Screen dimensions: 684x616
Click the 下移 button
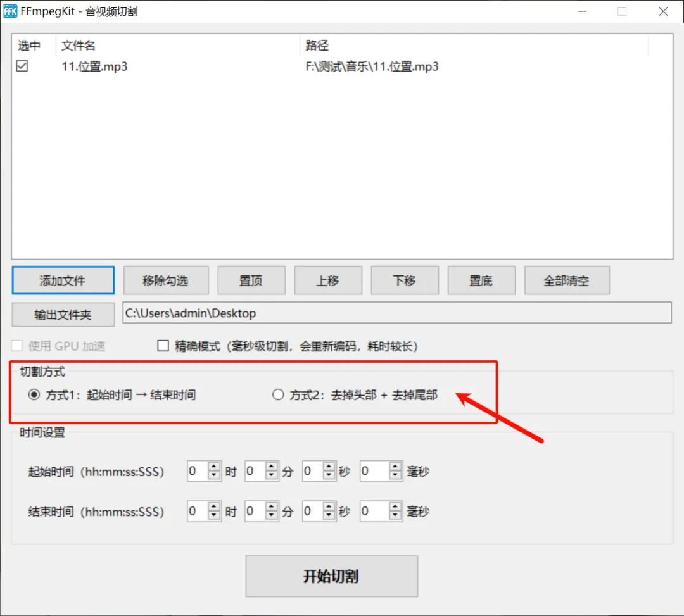pos(405,280)
